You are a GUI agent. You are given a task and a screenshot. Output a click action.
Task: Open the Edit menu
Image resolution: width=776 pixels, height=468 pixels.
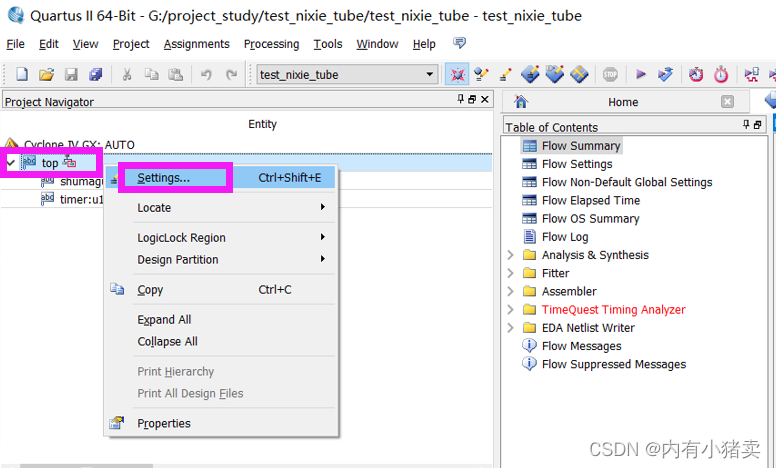(48, 44)
